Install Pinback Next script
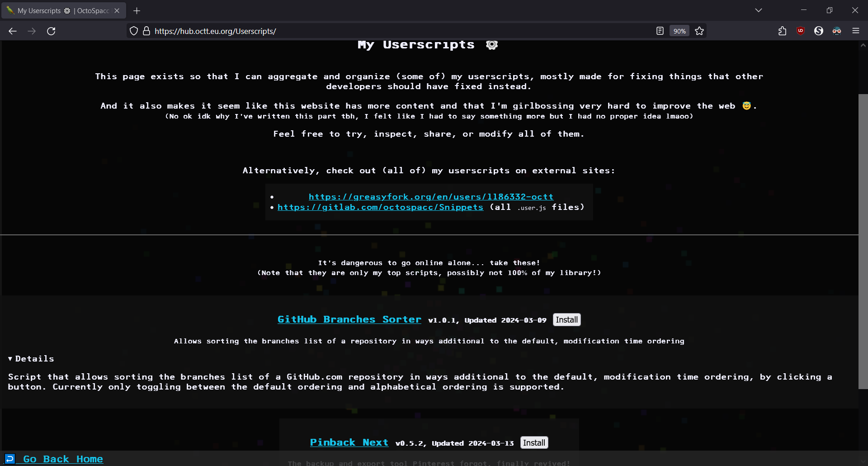The width and height of the screenshot is (868, 466). click(x=534, y=442)
